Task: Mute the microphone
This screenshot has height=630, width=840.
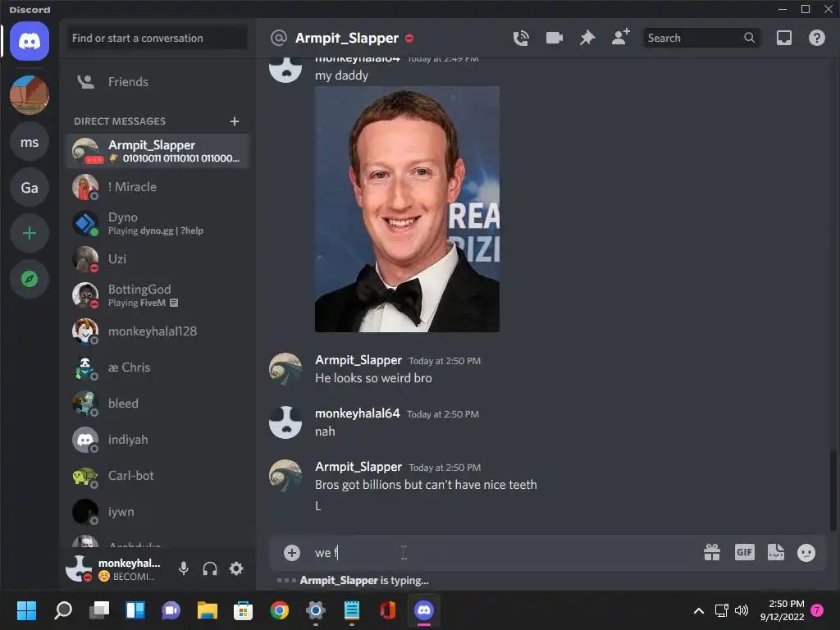Action: [x=183, y=568]
